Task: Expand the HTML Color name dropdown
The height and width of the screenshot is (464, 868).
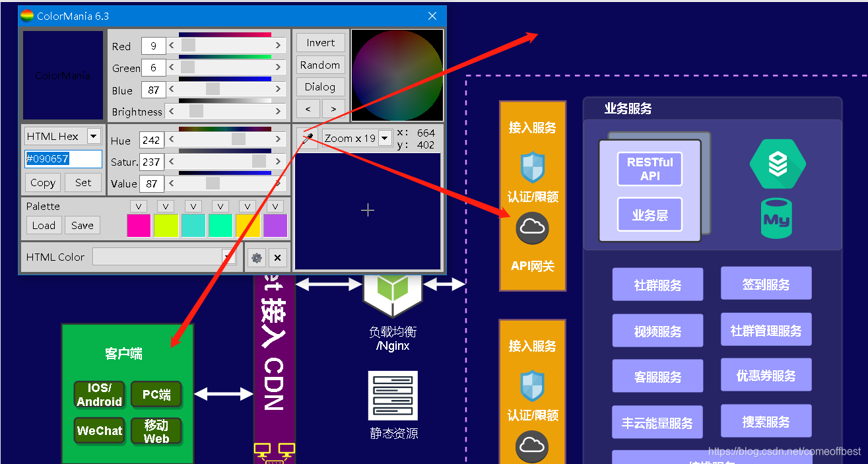Action: pos(228,257)
